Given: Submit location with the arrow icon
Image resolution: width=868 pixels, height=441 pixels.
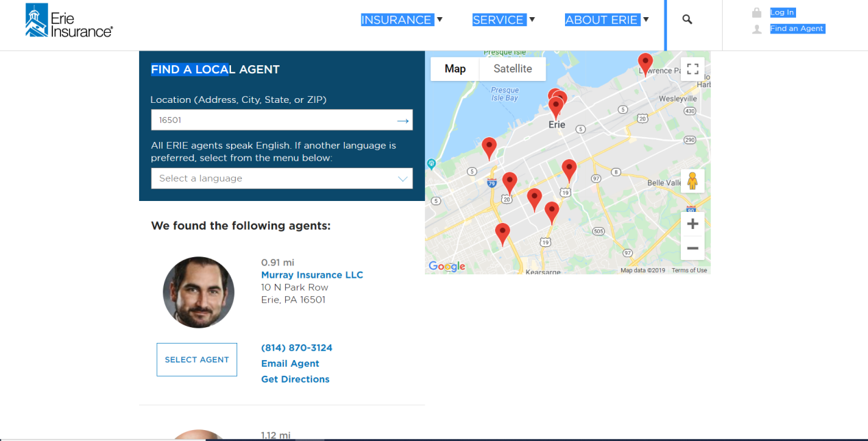Looking at the screenshot, I should tap(403, 121).
